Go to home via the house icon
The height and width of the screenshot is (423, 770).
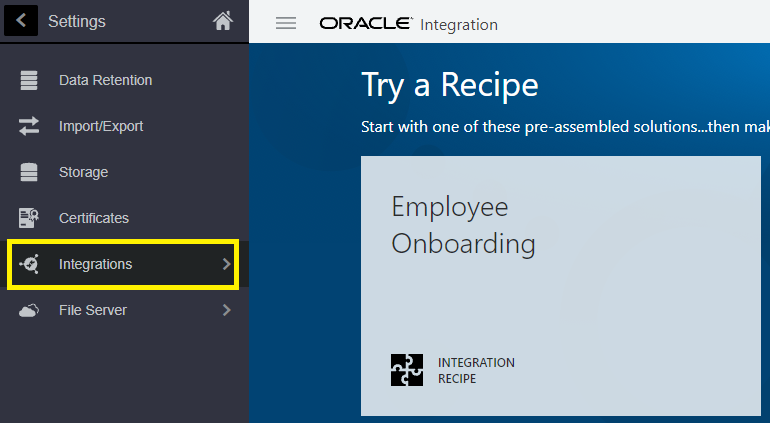coord(223,21)
